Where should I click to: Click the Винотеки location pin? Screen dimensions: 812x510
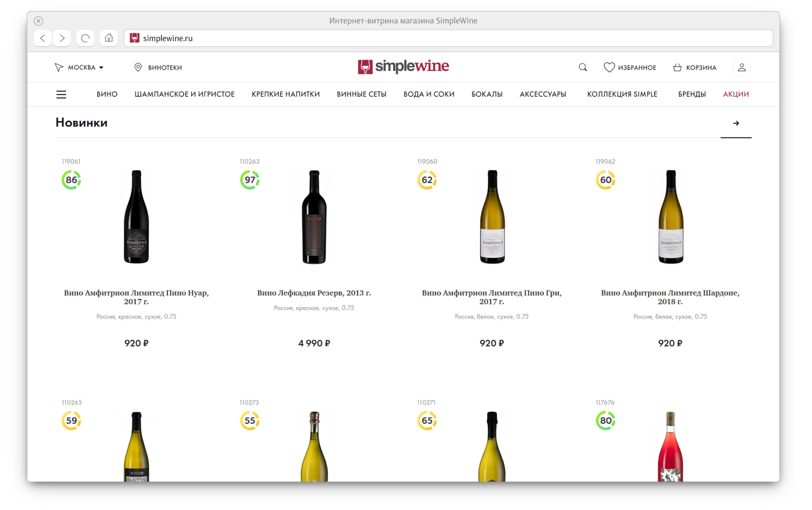[x=138, y=67]
